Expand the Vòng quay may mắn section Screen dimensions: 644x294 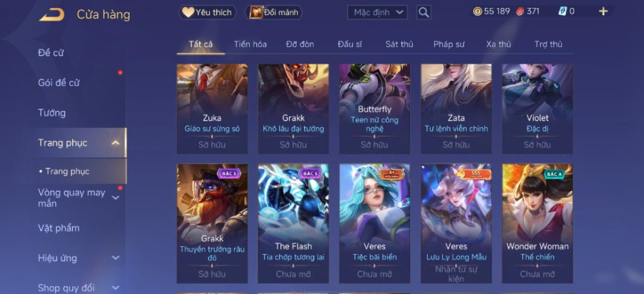pos(116,198)
